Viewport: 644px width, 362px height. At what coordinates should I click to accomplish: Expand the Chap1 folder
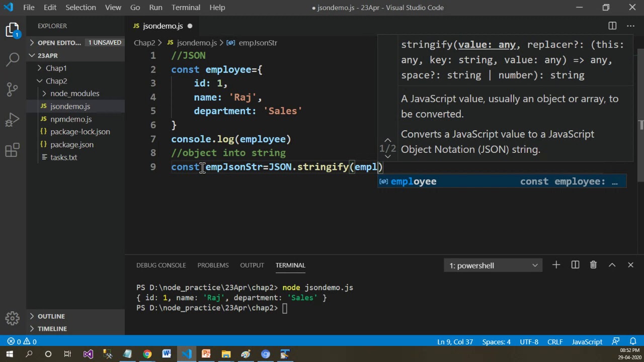(75, 68)
